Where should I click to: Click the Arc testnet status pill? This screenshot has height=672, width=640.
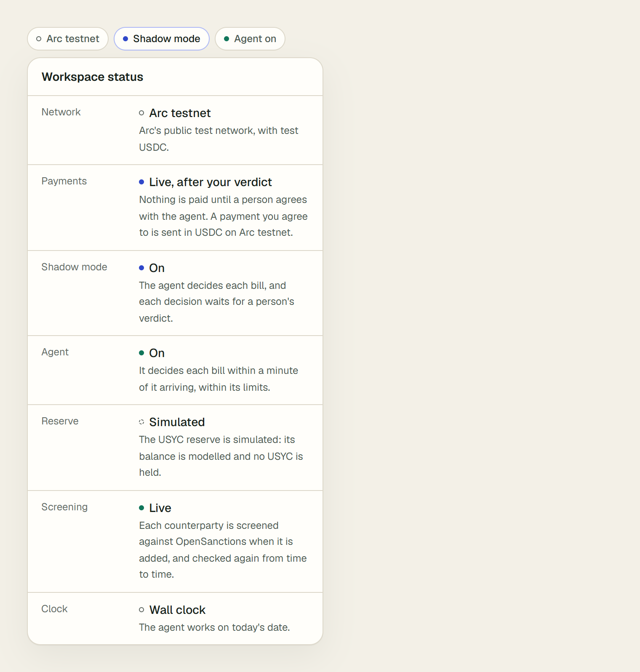click(68, 39)
